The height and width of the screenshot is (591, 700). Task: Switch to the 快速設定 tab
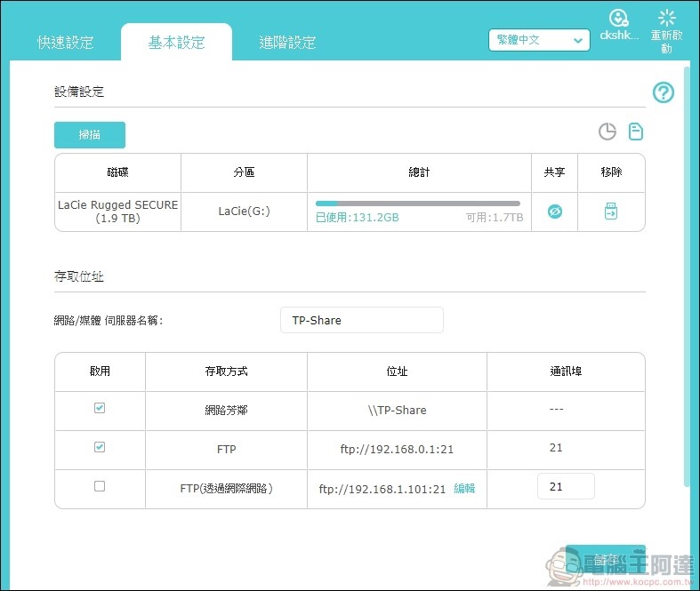pyautogui.click(x=65, y=43)
